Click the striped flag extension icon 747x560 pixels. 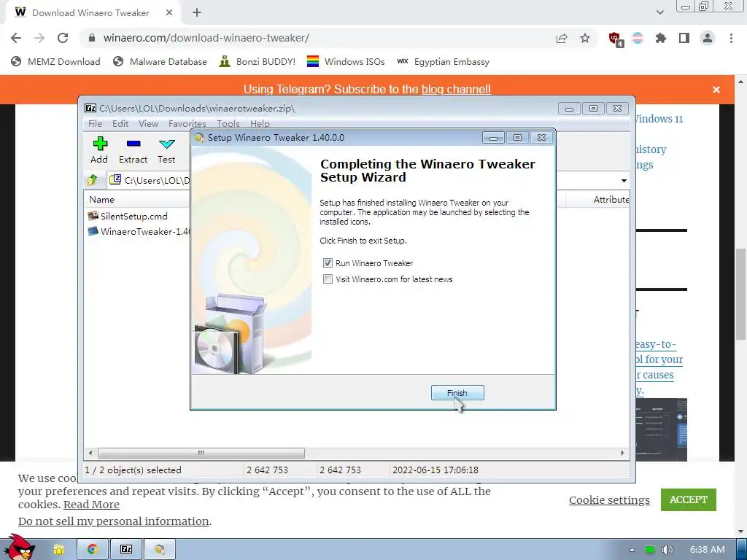[638, 38]
